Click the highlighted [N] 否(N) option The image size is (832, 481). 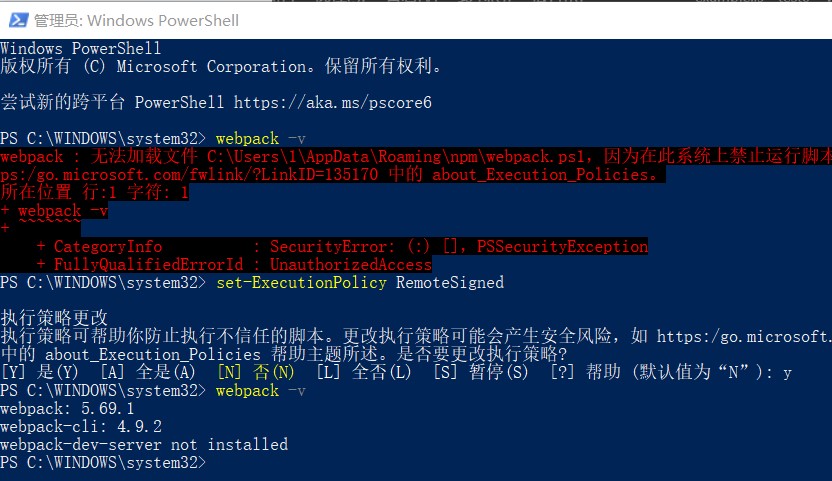tap(256, 372)
